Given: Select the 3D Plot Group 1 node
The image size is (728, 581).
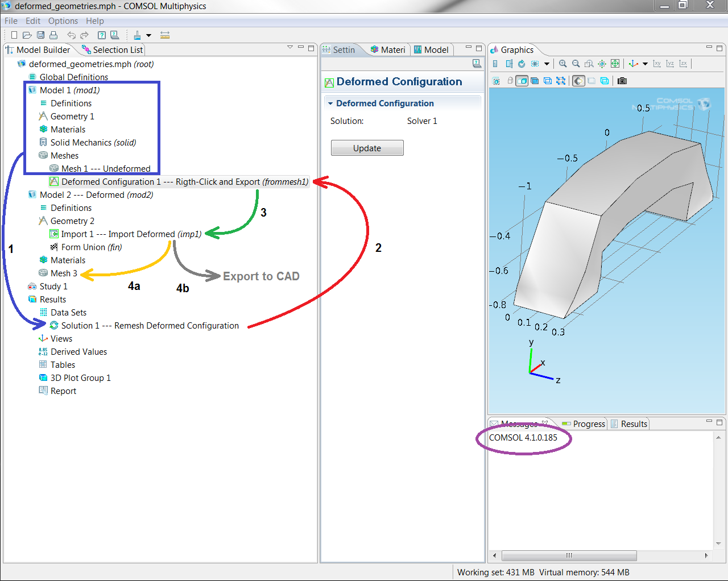Looking at the screenshot, I should point(80,378).
